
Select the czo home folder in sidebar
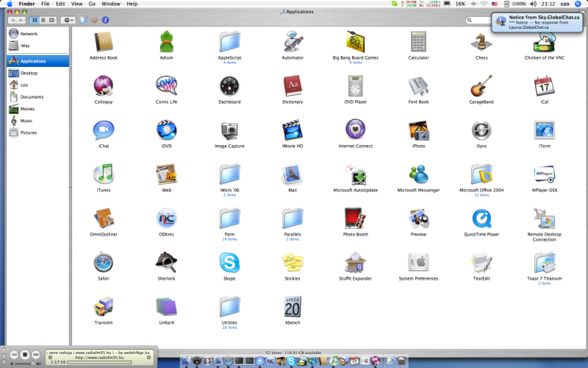[38, 85]
